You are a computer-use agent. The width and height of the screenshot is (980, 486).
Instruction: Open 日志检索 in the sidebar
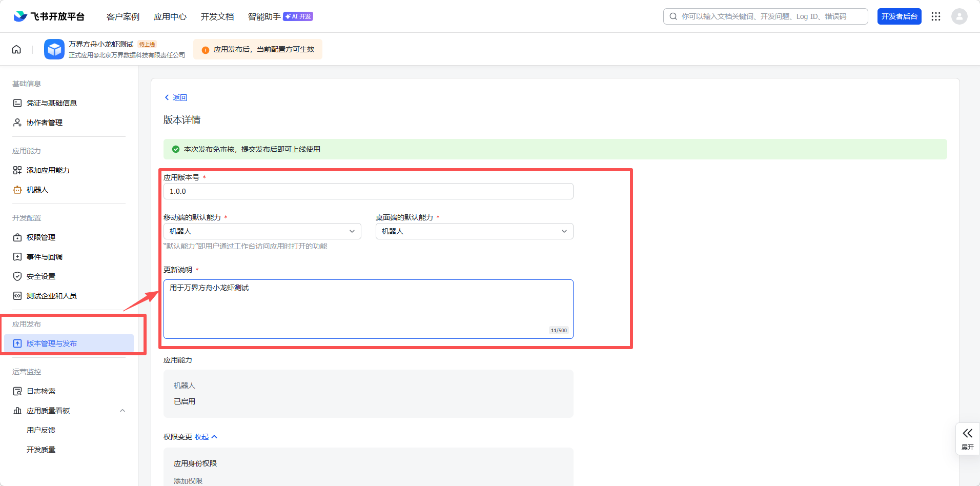pos(41,391)
